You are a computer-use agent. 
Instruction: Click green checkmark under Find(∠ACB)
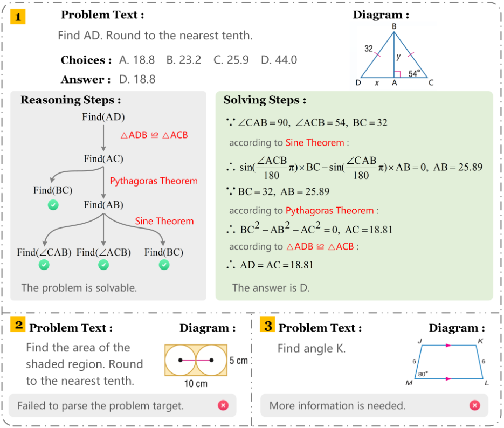pyautogui.click(x=103, y=265)
